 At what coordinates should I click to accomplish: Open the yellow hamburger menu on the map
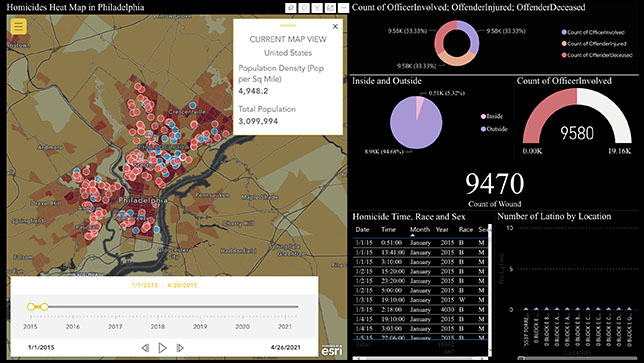point(18,26)
